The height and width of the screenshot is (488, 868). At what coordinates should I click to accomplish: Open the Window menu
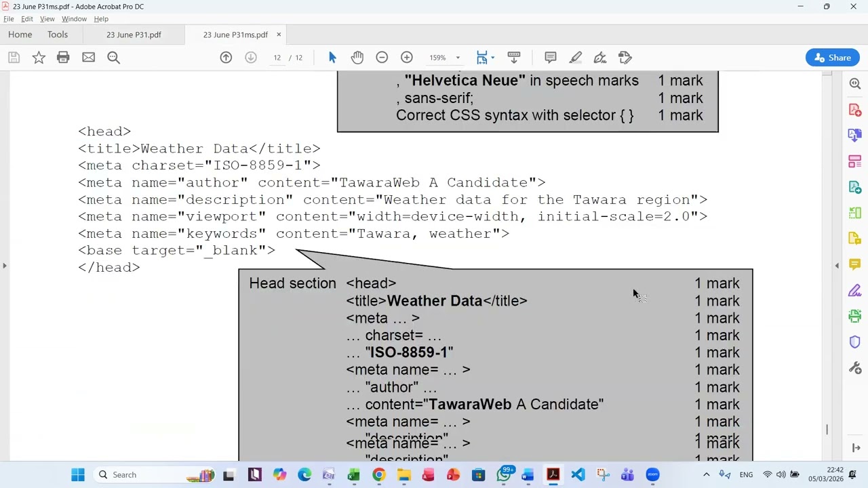click(74, 19)
